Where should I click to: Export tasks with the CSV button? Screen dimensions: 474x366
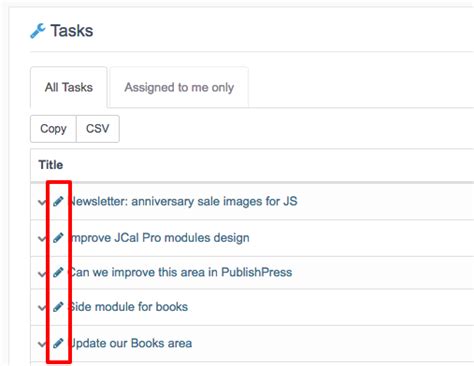[98, 129]
